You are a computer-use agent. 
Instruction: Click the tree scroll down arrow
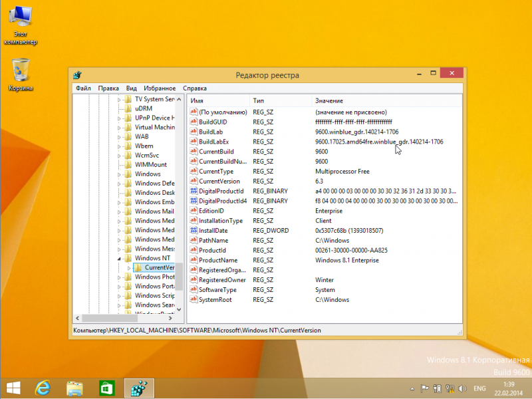tap(179, 309)
